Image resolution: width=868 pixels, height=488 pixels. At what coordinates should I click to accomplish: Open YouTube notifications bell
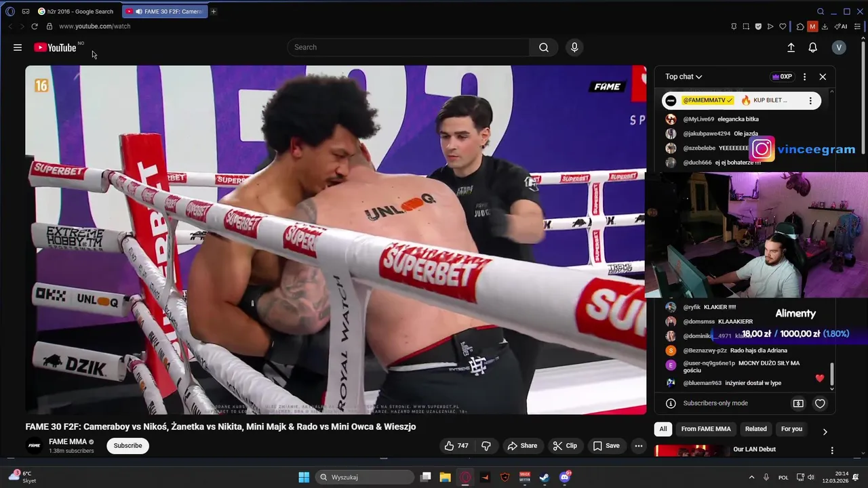[812, 47]
